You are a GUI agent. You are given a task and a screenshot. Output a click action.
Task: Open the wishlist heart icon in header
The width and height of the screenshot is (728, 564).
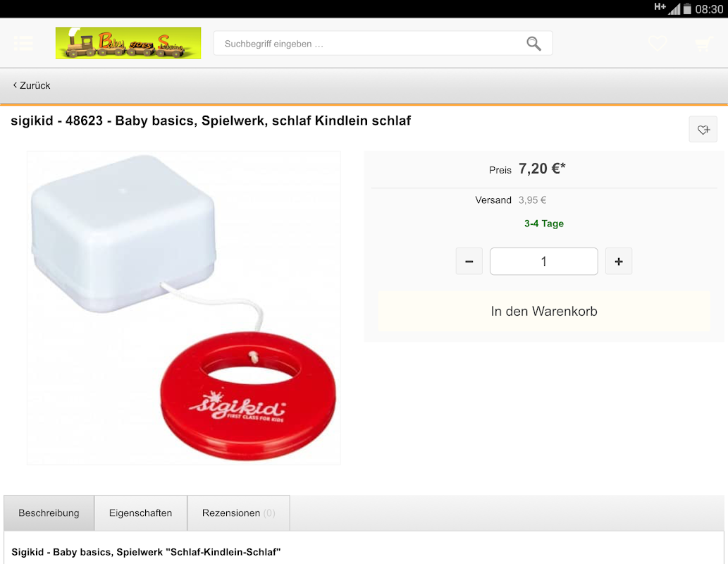[x=658, y=43]
